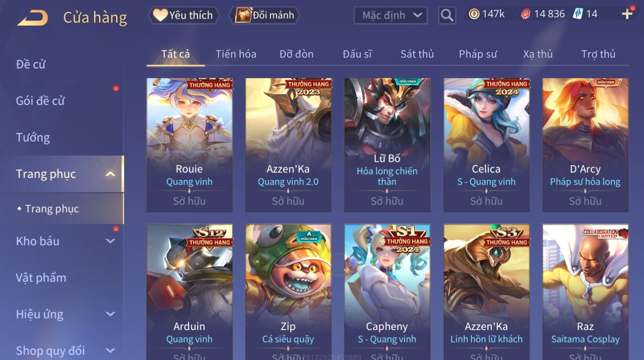This screenshot has width=644, height=360.
Task: Select the Tiến hóa tab
Action: [x=236, y=54]
